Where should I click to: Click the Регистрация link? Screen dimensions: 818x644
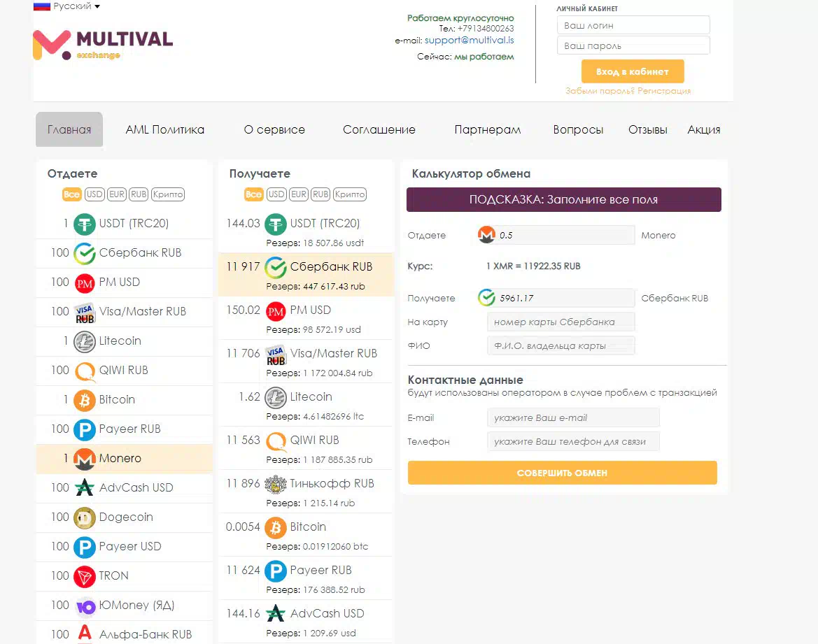[664, 91]
